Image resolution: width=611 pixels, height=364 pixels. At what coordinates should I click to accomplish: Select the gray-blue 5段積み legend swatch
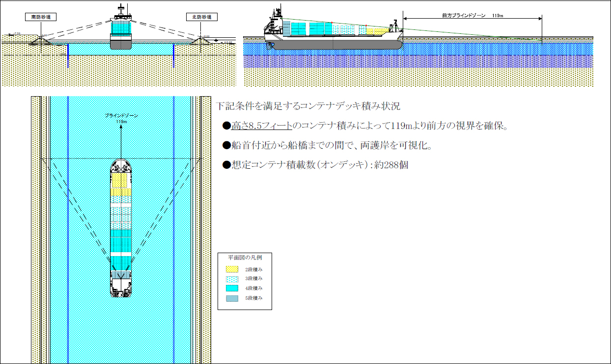point(232,298)
